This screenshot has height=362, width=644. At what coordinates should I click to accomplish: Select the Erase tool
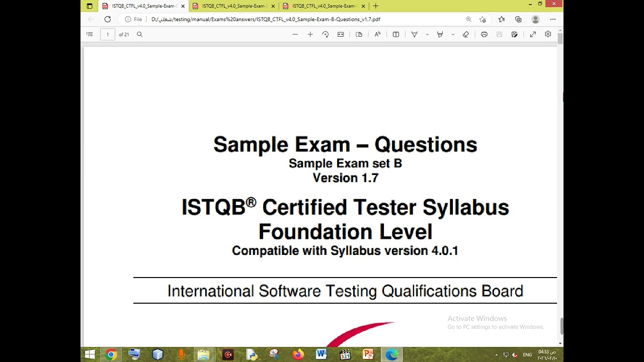(466, 34)
